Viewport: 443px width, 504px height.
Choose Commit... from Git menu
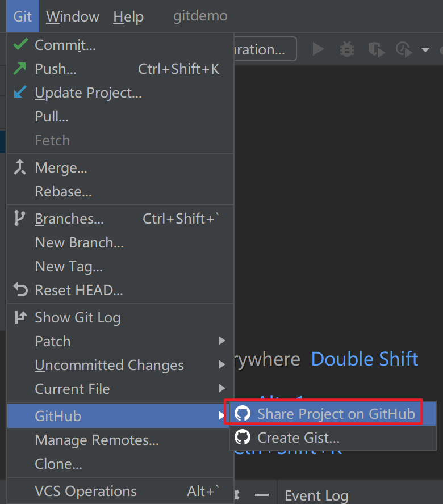[120, 45]
